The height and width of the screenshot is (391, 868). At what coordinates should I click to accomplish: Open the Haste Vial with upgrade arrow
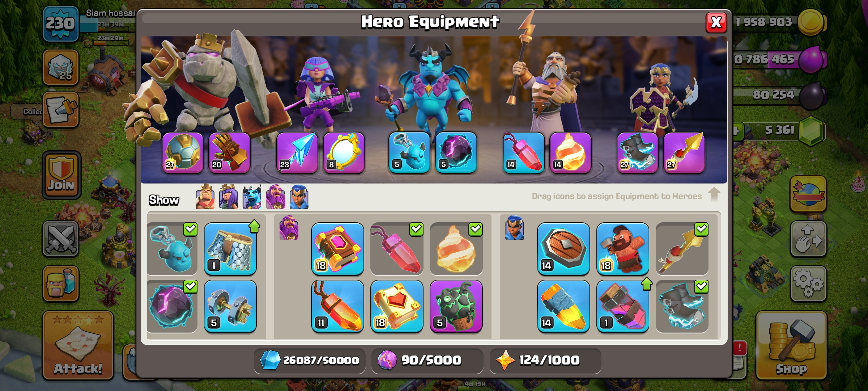622,306
